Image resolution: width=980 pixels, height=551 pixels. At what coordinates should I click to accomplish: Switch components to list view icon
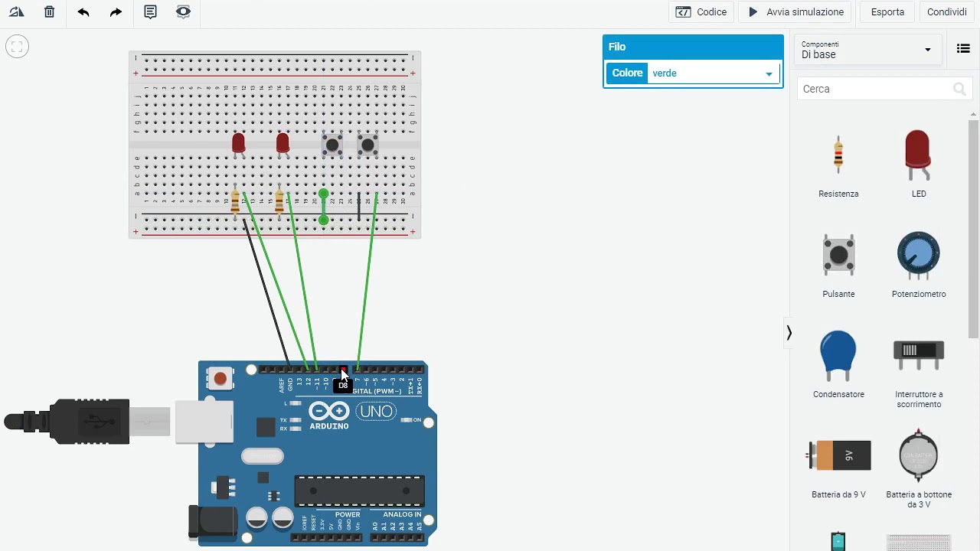(x=963, y=49)
